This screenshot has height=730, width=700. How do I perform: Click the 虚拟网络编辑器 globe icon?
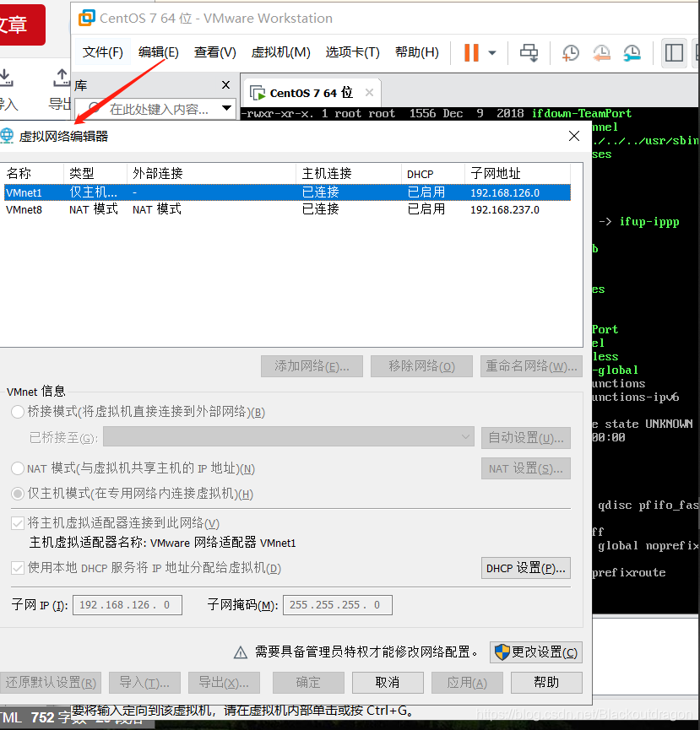tap(7, 136)
